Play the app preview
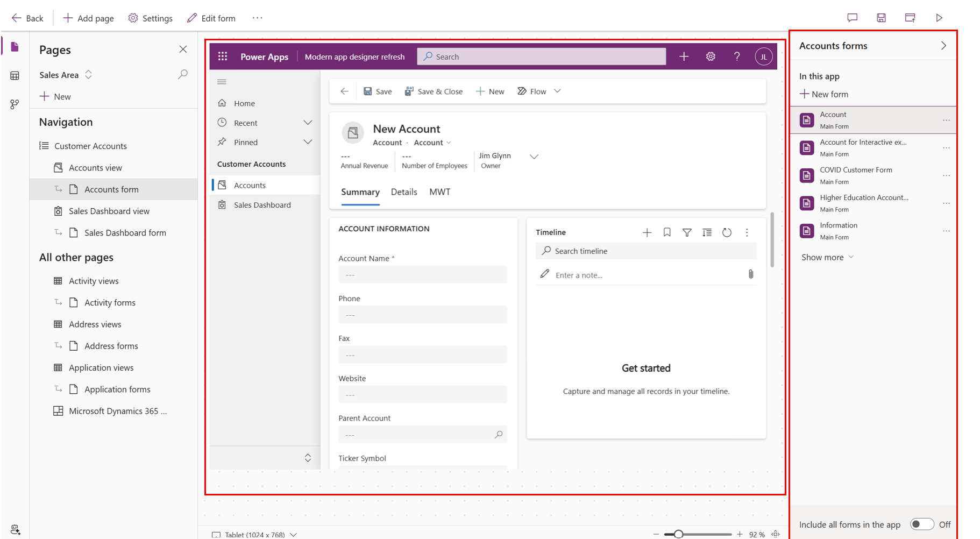The image size is (980, 539). pyautogui.click(x=939, y=18)
